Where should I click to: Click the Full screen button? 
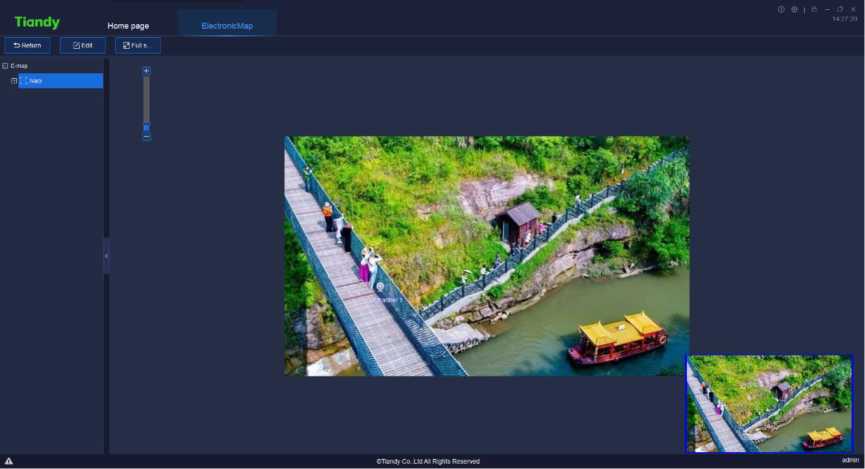[x=138, y=45]
